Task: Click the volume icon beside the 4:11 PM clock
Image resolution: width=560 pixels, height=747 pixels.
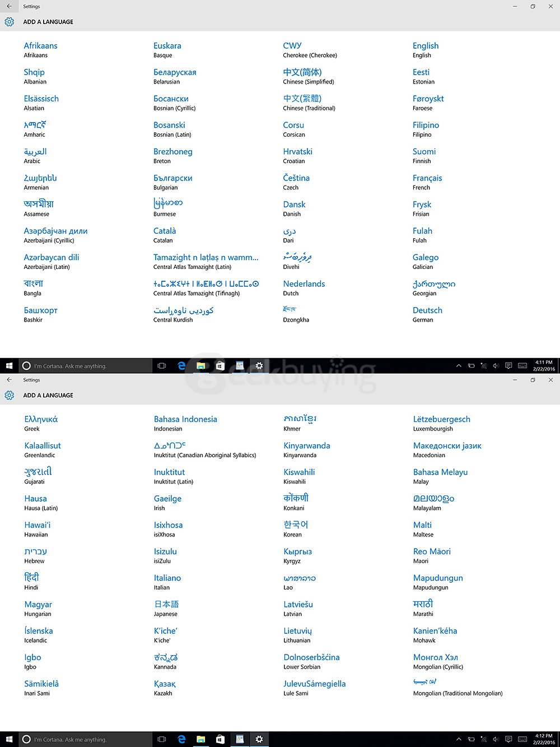Action: pos(496,366)
